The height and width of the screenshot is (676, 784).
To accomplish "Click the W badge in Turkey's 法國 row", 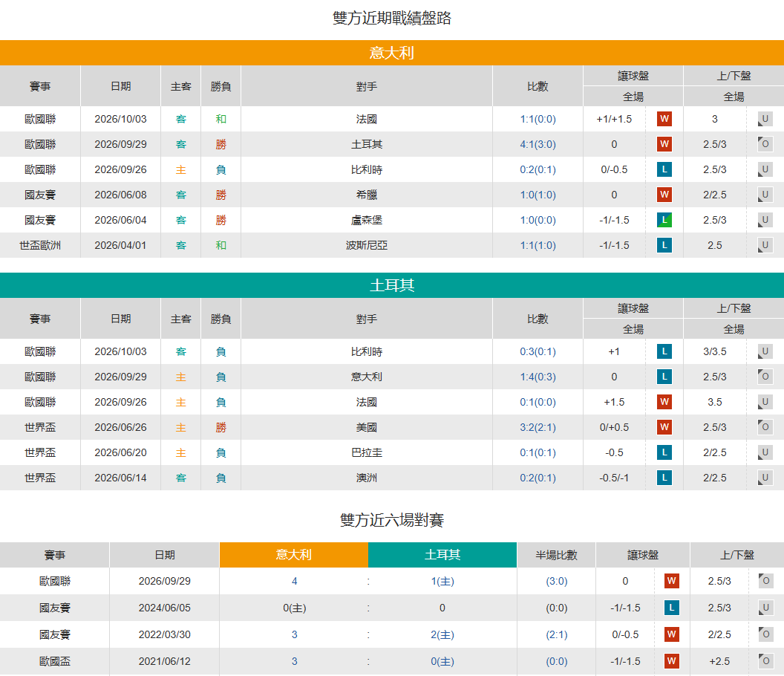I will (664, 402).
